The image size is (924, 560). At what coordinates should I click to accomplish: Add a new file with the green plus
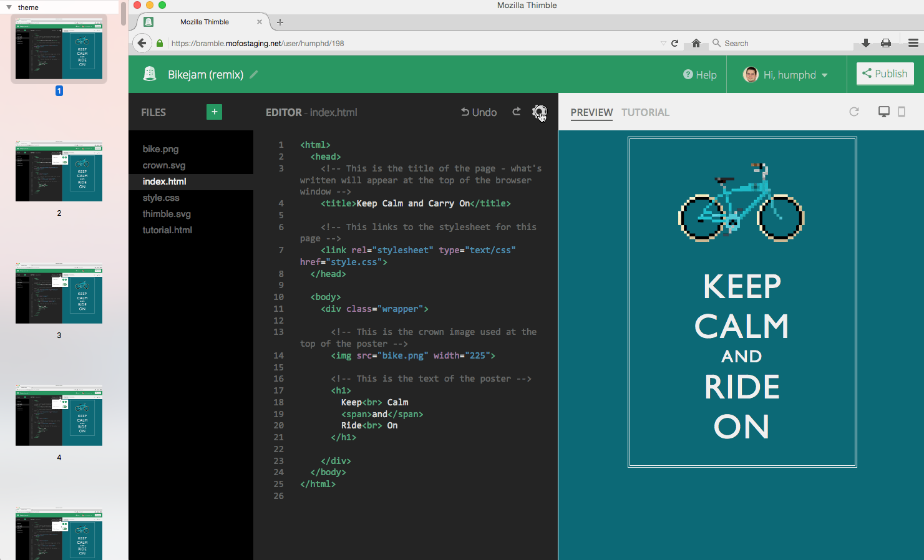214,112
